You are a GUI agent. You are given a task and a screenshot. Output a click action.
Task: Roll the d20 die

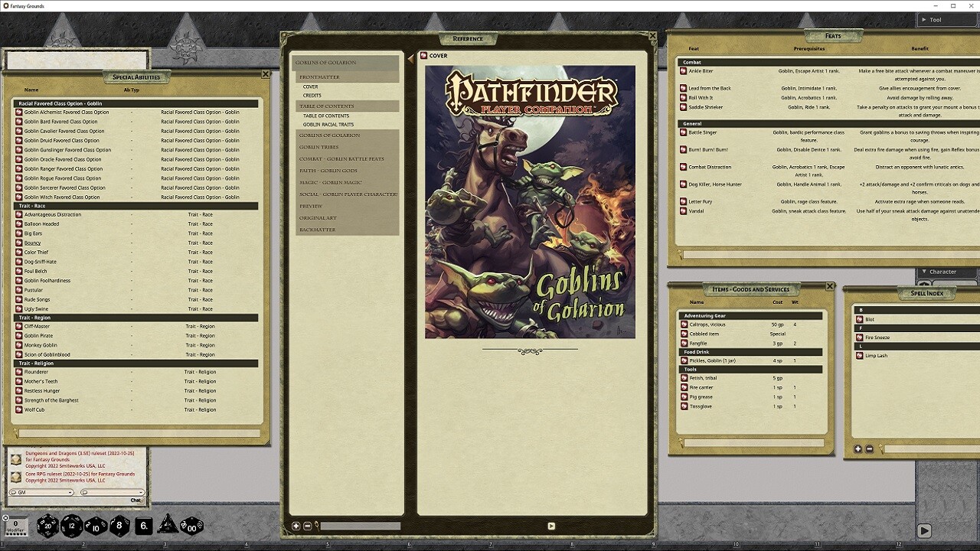point(47,525)
